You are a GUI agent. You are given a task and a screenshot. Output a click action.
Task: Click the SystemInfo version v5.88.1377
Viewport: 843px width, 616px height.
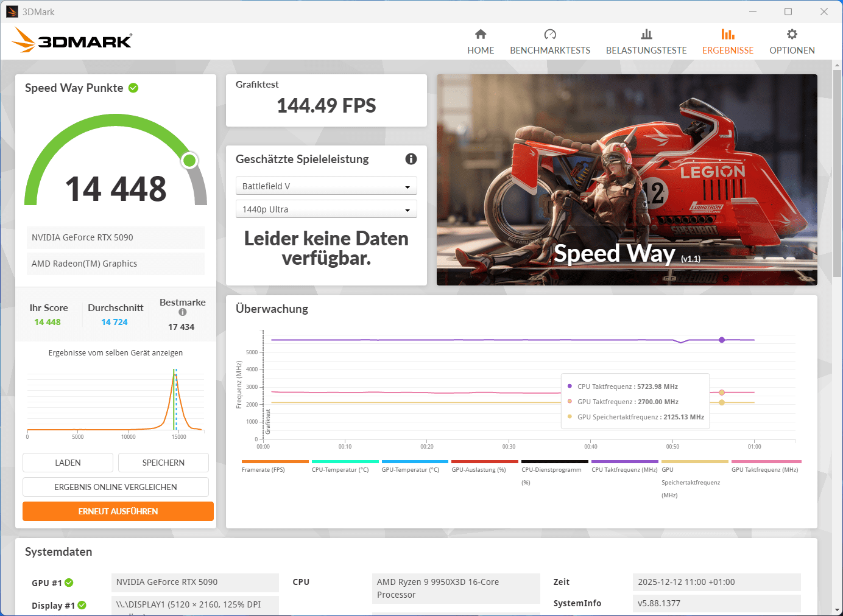click(717, 603)
